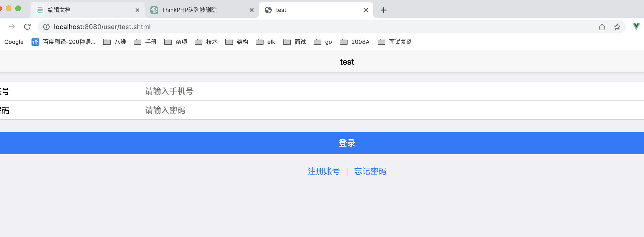Close the 编辑文档 tab
Image resolution: width=644 pixels, height=237 pixels.
[x=137, y=10]
